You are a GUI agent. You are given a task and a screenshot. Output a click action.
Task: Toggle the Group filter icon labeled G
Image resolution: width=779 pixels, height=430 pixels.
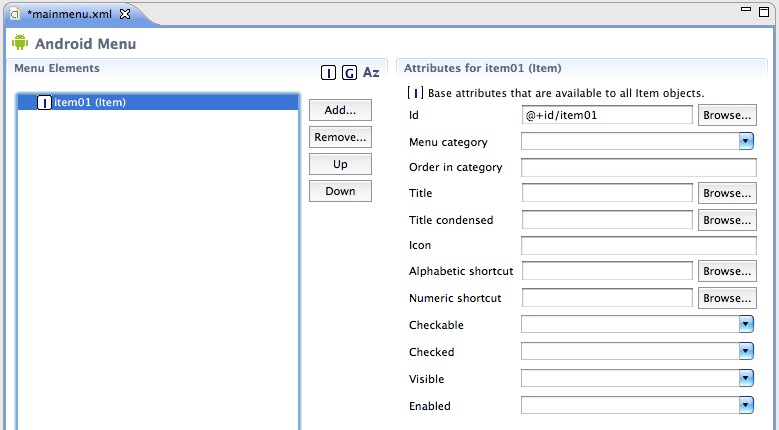coord(349,72)
